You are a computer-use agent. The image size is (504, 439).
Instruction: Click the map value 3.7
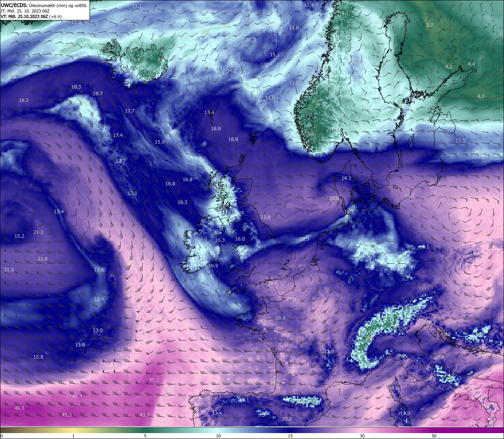[430, 25]
